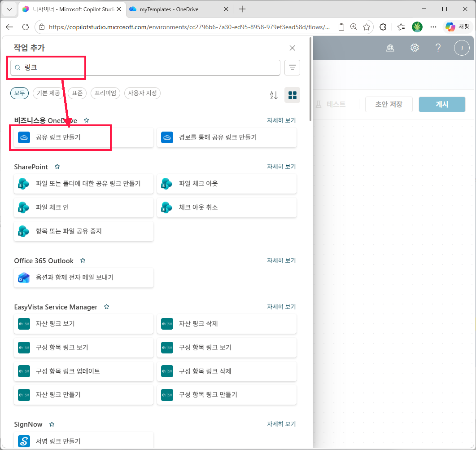Choose 항목 또는 파일 공유 중지
Viewport: 476px width, 450px height.
[83, 231]
